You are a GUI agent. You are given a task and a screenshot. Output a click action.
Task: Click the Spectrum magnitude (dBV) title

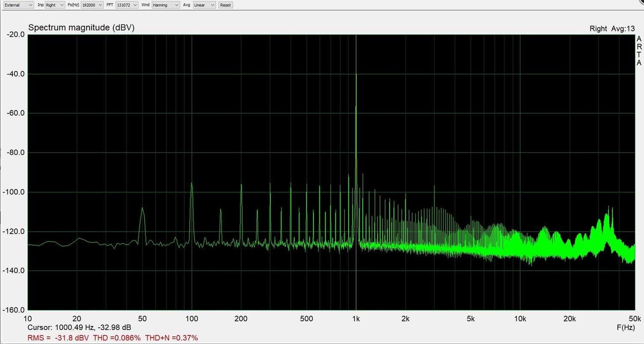point(81,28)
